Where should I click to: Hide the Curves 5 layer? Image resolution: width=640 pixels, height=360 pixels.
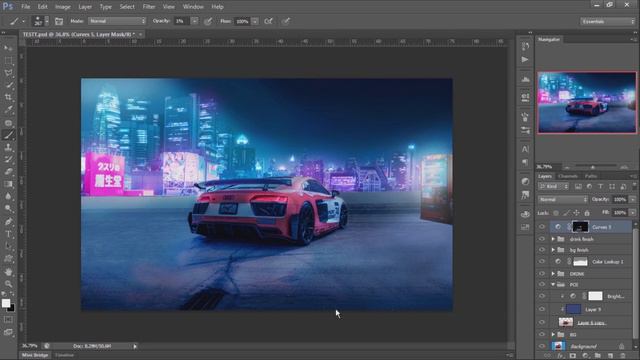pos(542,227)
